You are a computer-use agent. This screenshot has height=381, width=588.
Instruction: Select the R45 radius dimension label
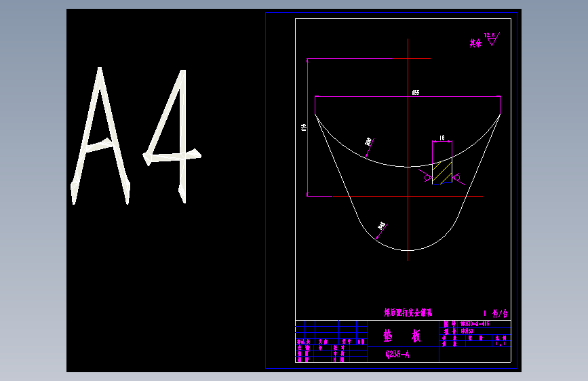point(381,226)
